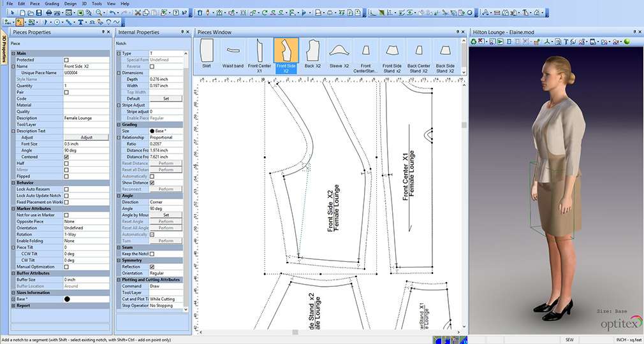Click the Set button for Angle by Mouse
The width and height of the screenshot is (644, 344).
[x=166, y=215]
